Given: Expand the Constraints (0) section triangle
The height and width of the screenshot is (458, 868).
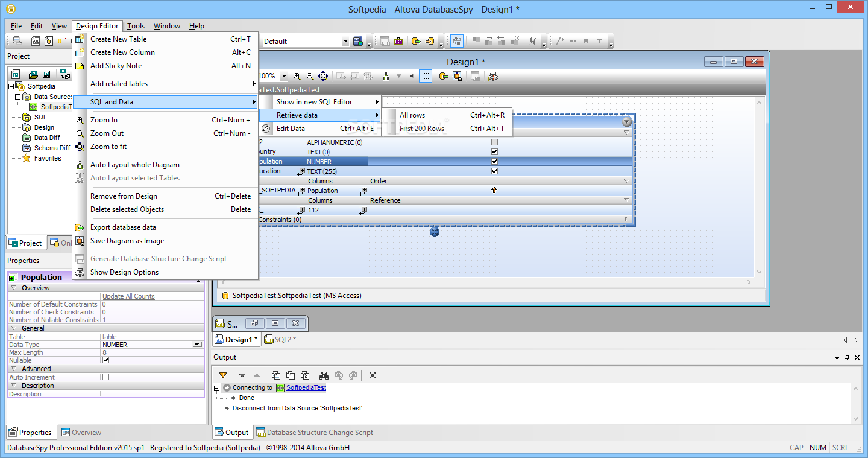Looking at the screenshot, I should point(627,220).
